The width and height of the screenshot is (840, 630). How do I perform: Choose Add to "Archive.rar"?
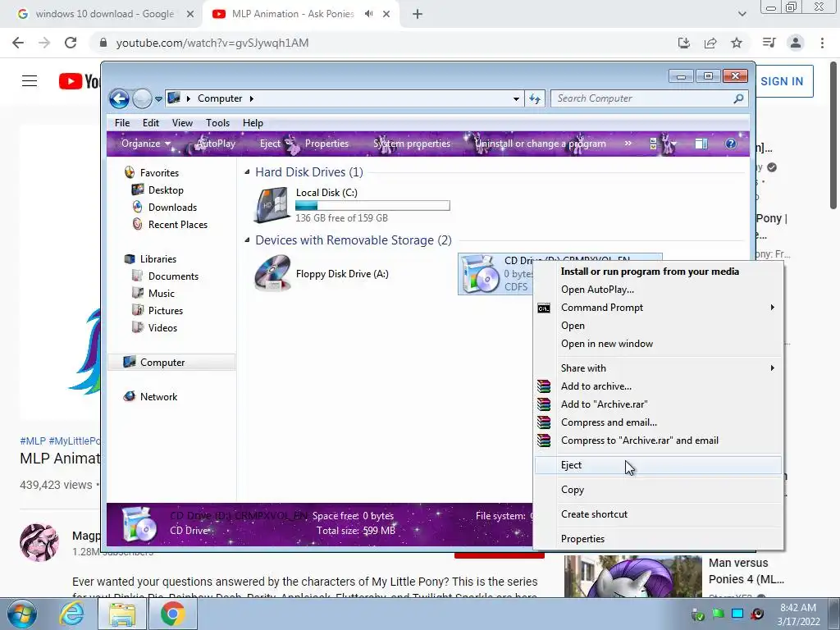(x=605, y=404)
